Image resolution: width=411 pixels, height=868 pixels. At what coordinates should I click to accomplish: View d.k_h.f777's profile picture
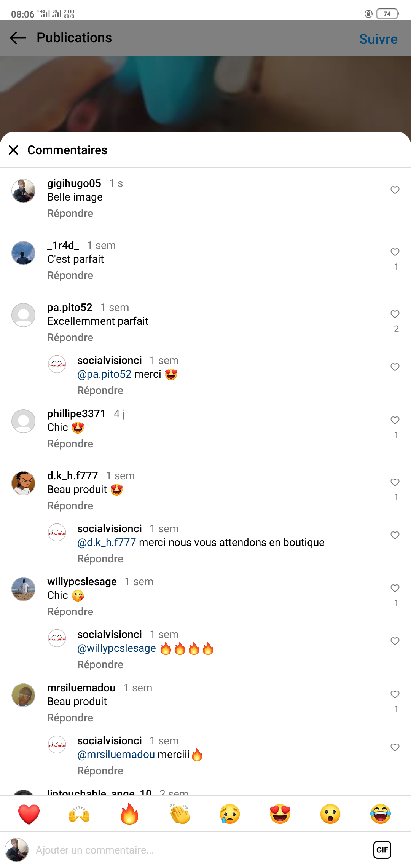[24, 483]
